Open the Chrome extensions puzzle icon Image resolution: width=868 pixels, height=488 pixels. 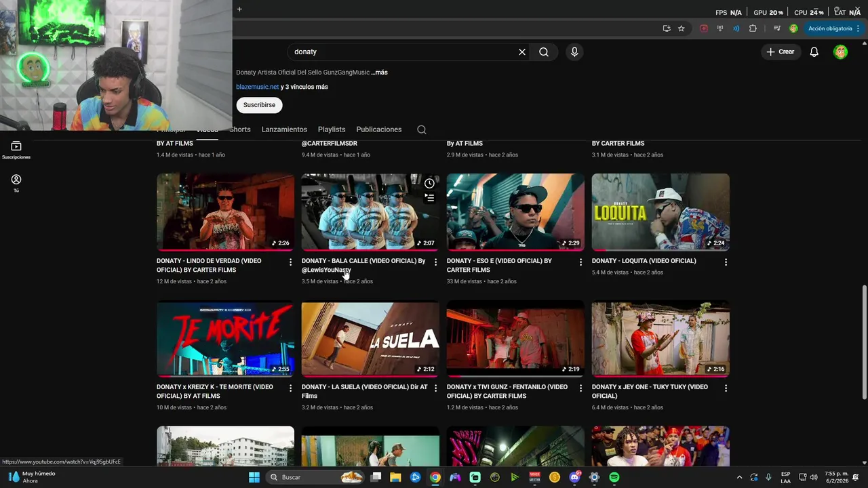click(x=753, y=28)
